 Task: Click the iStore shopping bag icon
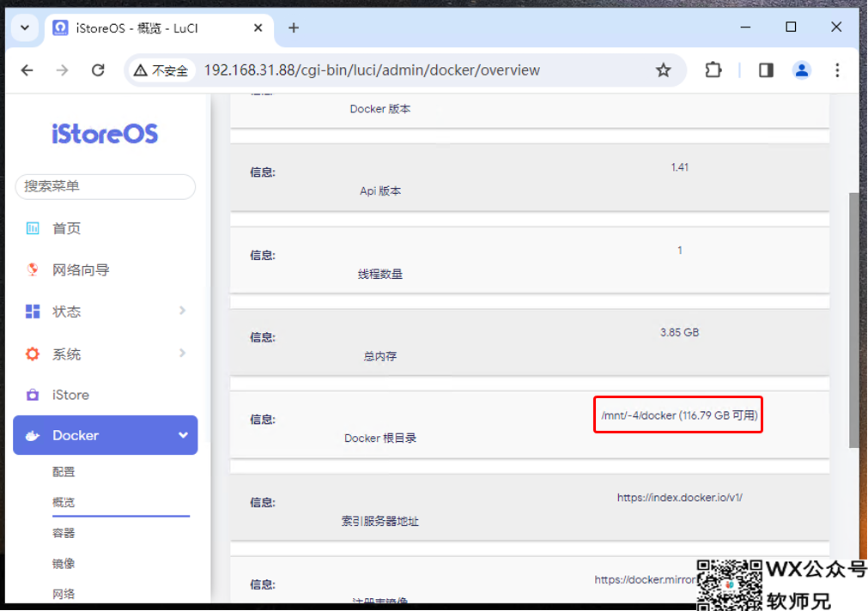click(33, 395)
